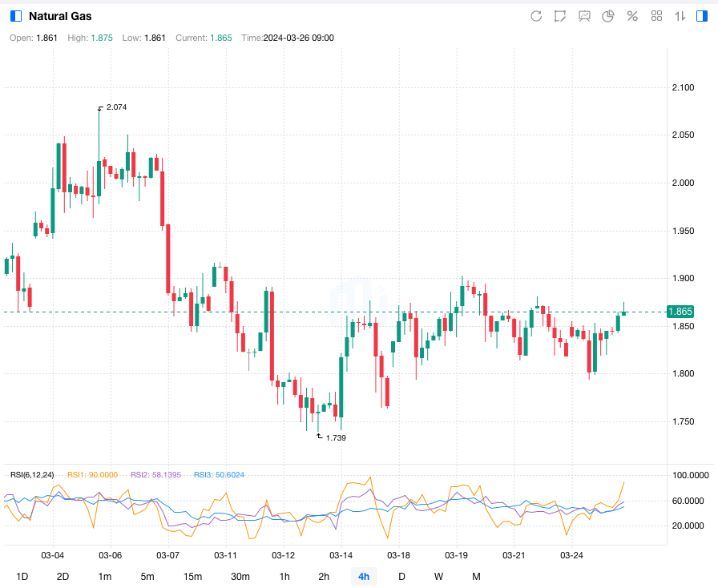Switch to the 15m timeframe
Image resolution: width=718 pixels, height=588 pixels.
(x=192, y=577)
